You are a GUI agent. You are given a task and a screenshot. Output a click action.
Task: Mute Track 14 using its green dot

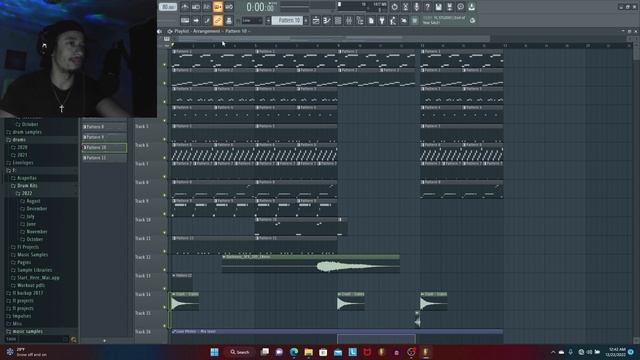pyautogui.click(x=165, y=307)
